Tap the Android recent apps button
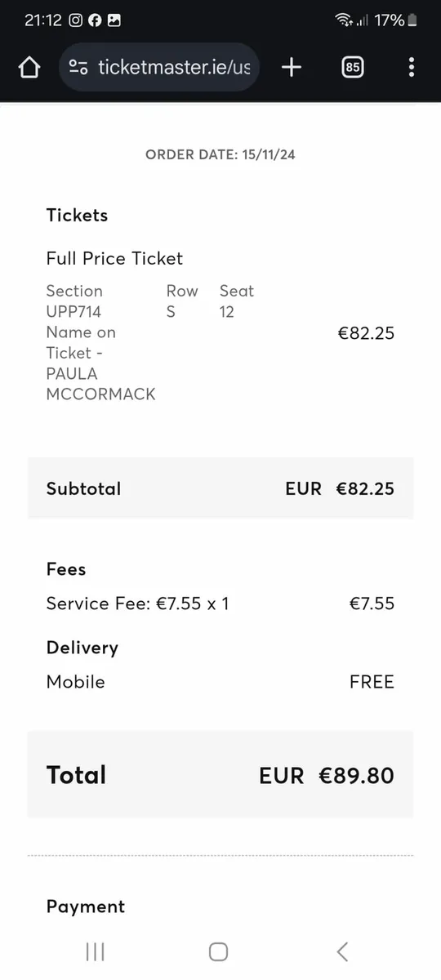 (96, 951)
